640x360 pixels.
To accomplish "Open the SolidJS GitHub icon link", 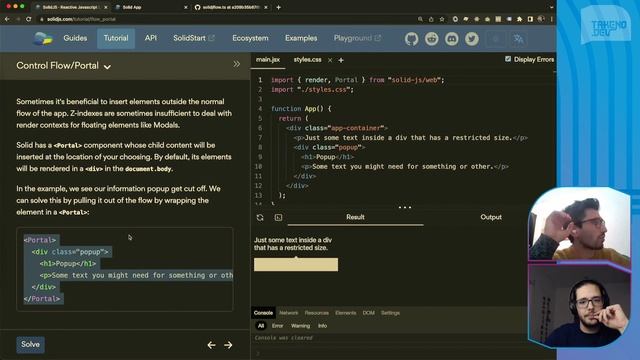I will pyautogui.click(x=411, y=39).
